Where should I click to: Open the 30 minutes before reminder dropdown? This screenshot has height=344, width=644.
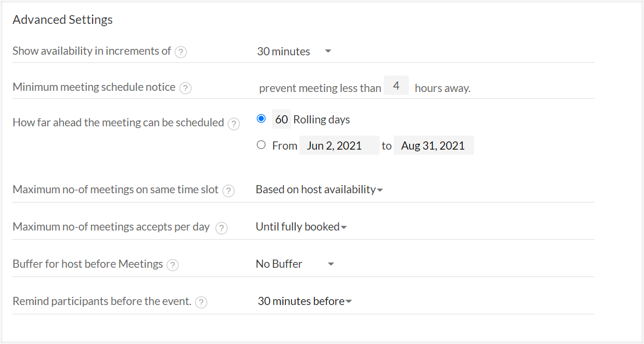point(305,301)
